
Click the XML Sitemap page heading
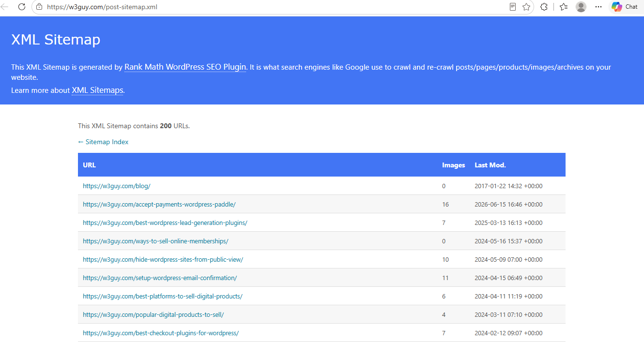point(56,39)
